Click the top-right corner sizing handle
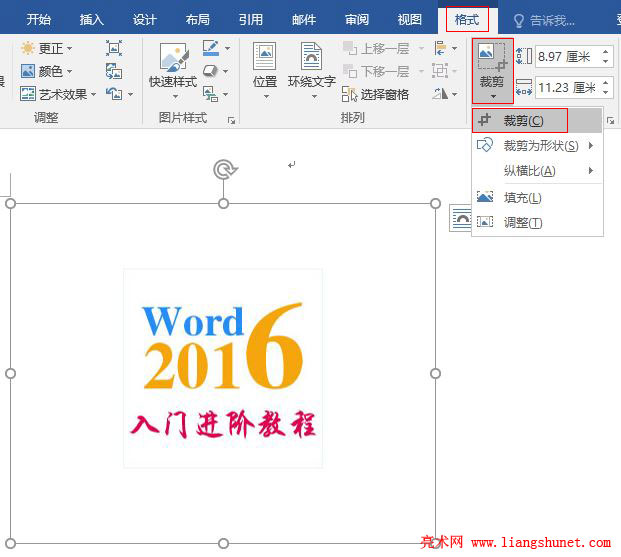Screen dimensions: 621x557 coord(435,204)
